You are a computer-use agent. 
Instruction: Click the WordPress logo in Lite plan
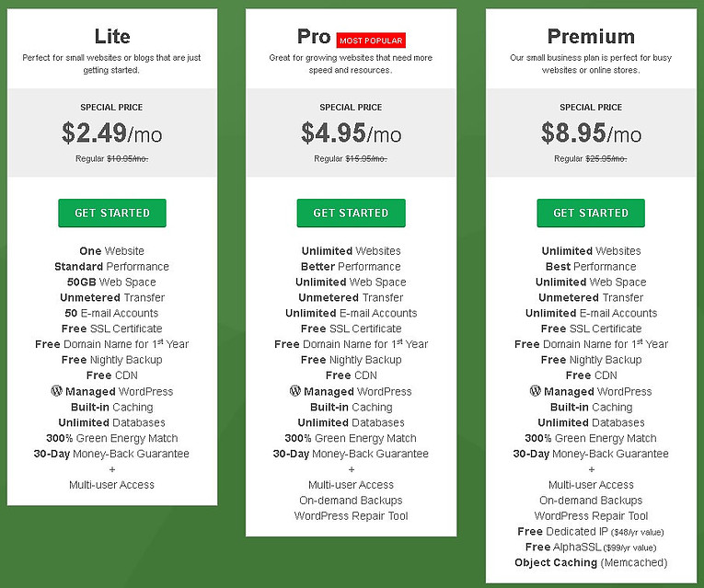click(56, 390)
